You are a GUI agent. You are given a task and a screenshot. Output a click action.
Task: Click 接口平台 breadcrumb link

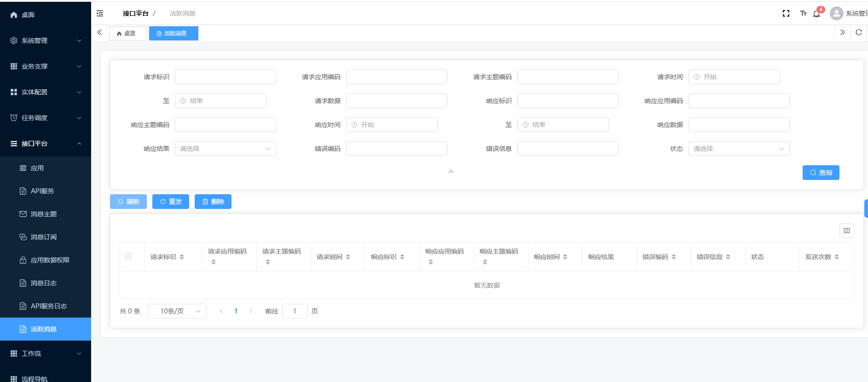click(136, 13)
